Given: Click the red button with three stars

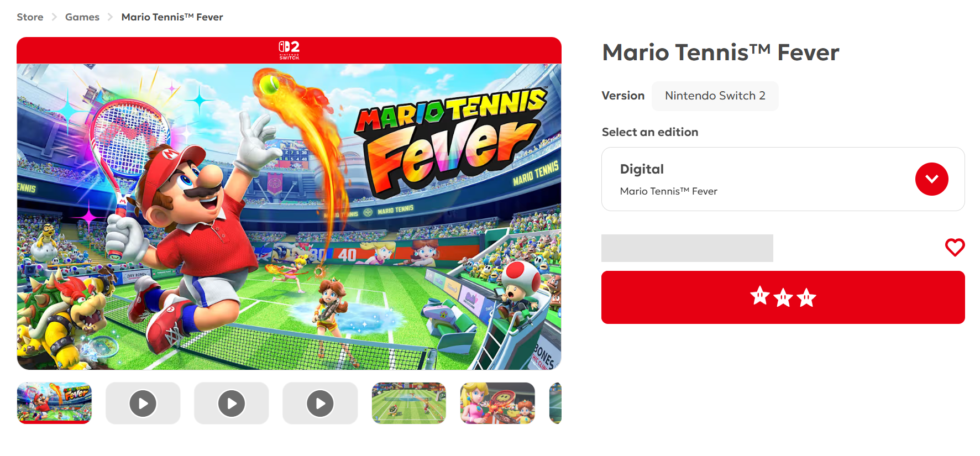Looking at the screenshot, I should coord(783,297).
